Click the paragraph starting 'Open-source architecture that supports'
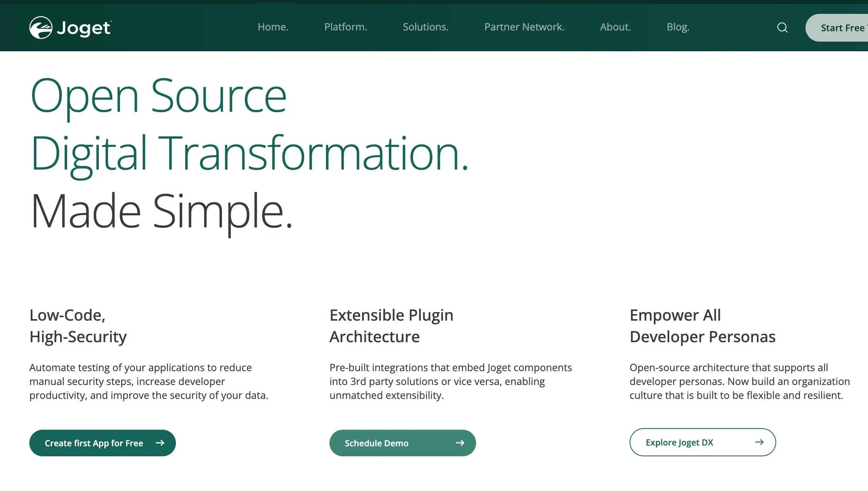 tap(740, 382)
